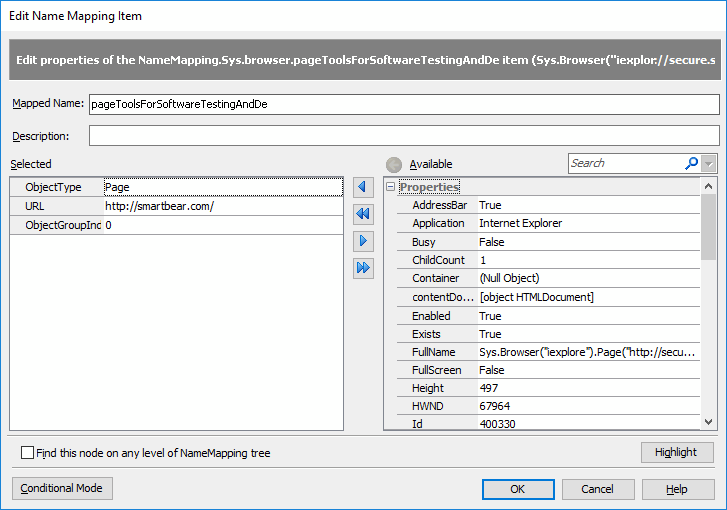Viewport: 727px width, 510px height.
Task: Cancel the name mapping edit
Action: (597, 489)
